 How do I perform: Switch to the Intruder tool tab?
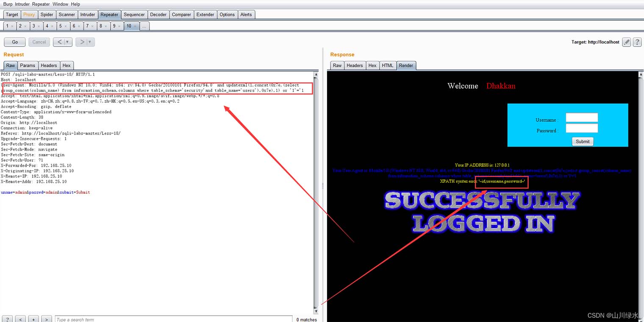pos(88,14)
